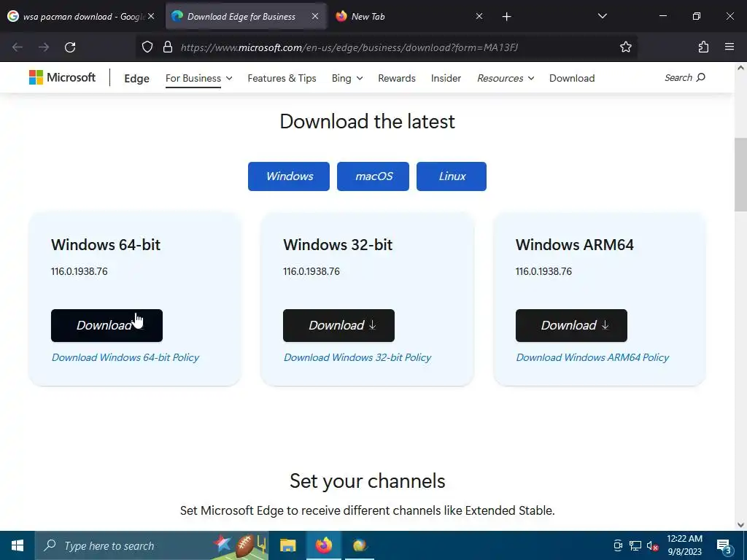Close the Download Edge for Business tab

click(315, 16)
